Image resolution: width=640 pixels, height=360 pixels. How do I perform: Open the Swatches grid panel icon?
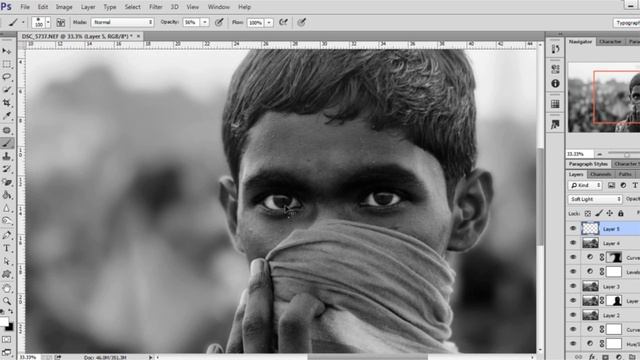pos(555,104)
